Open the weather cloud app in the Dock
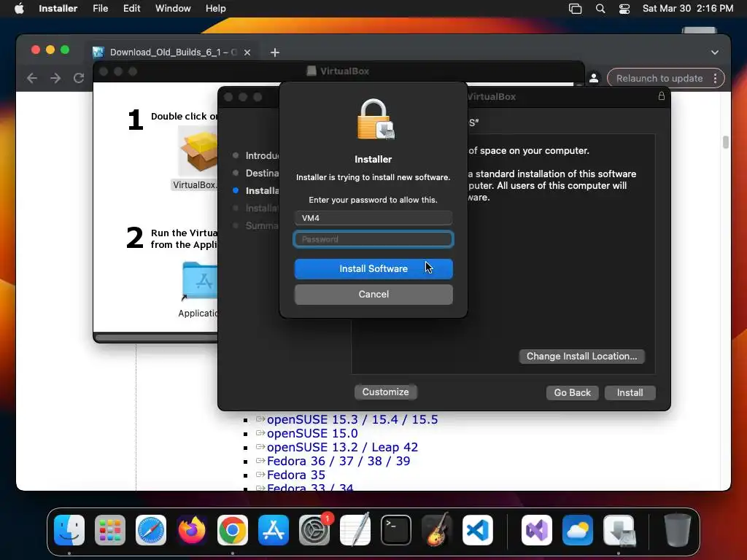Screen dimensions: 747x560 578,529
